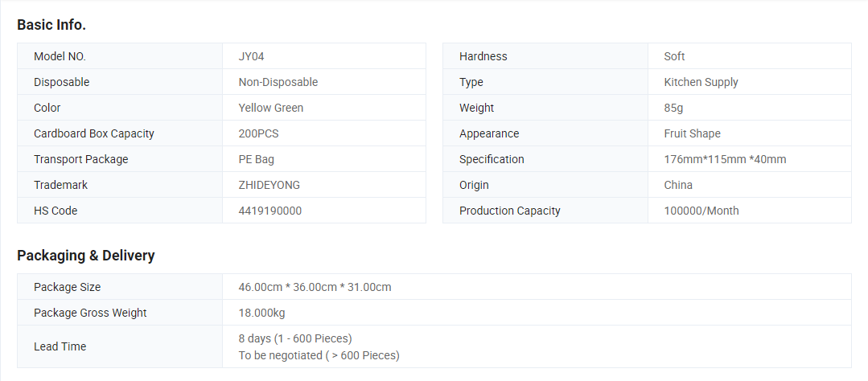Click the 18.000kg gross weight value
The image size is (868, 381).
pyautogui.click(x=261, y=313)
